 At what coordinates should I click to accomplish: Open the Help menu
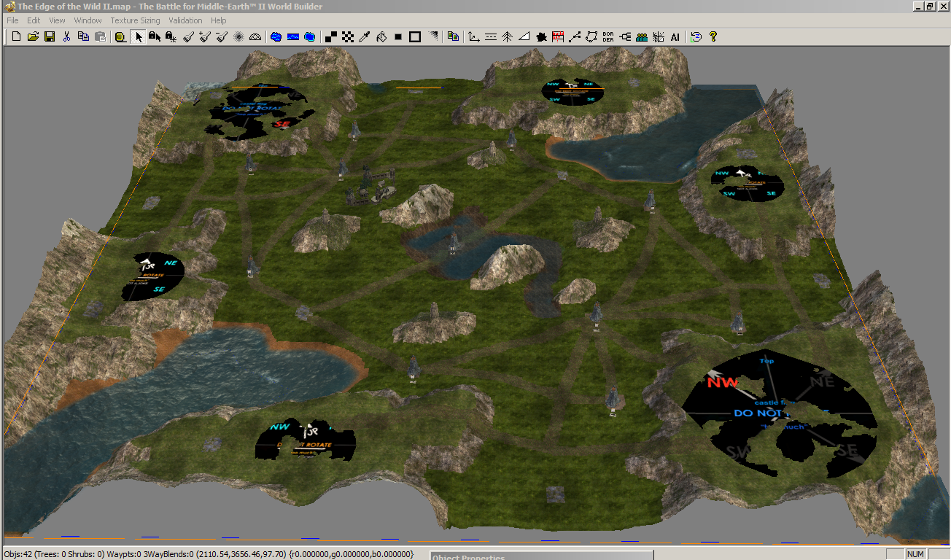coord(219,20)
